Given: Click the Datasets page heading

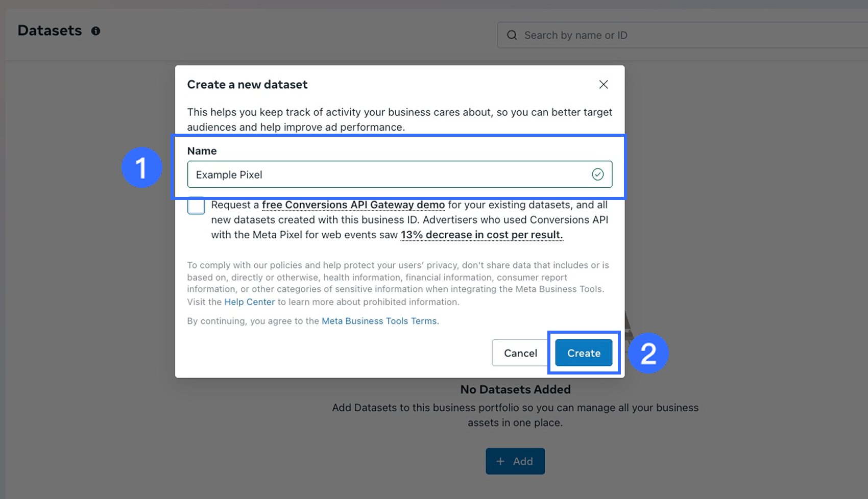Looking at the screenshot, I should click(x=50, y=31).
